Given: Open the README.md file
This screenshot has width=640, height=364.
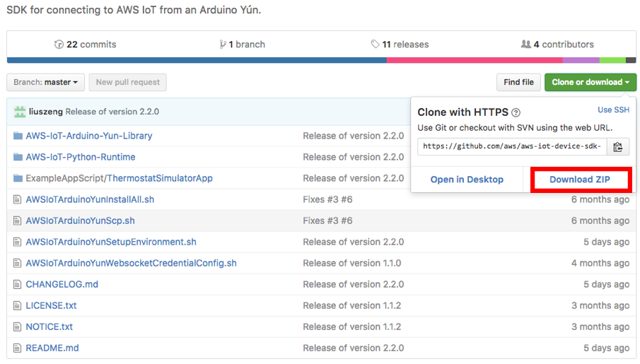Looking at the screenshot, I should (x=52, y=348).
